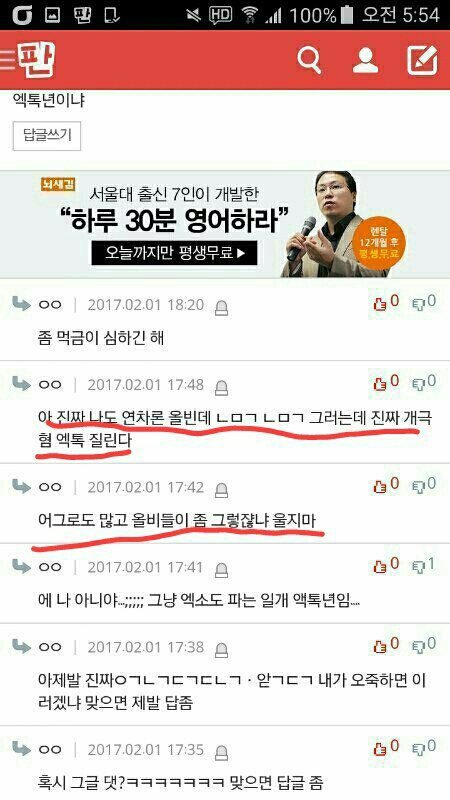This screenshot has height=800, width=450.
Task: Open the hamburger menu beside the 판 logo
Action: point(7,60)
